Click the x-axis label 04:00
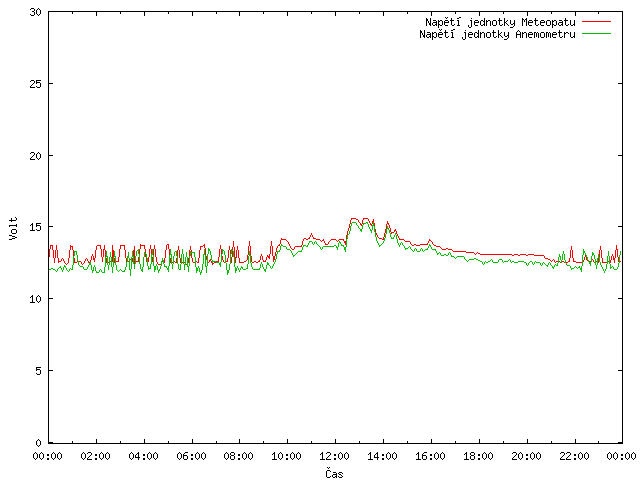This screenshot has width=640, height=480. pyautogui.click(x=143, y=456)
